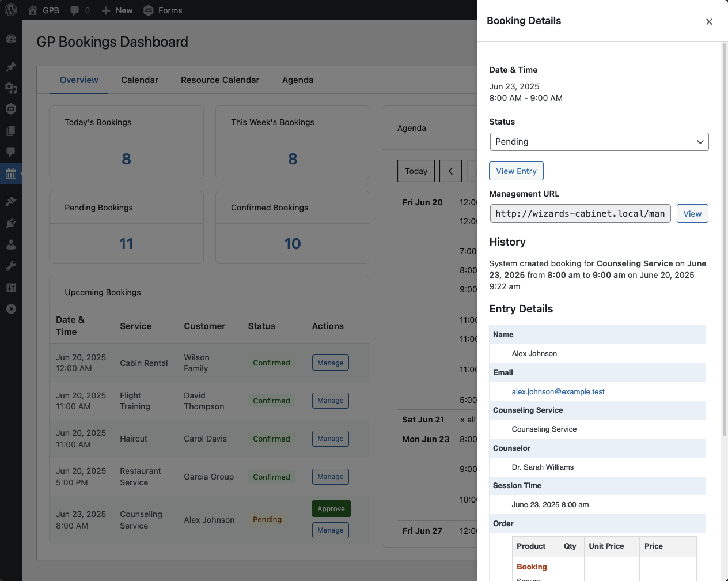Viewport: 728px width, 581px height.
Task: Open the Bookings calendar sidebar icon
Action: [11, 173]
